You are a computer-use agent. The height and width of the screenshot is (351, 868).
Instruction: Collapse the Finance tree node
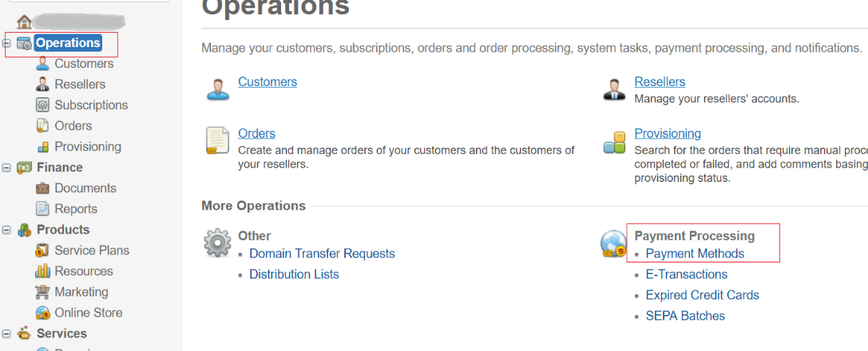6,168
